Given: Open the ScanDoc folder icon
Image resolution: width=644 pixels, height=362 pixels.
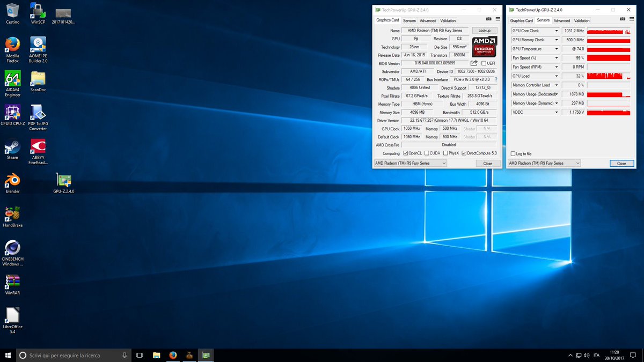Looking at the screenshot, I should coord(38,82).
